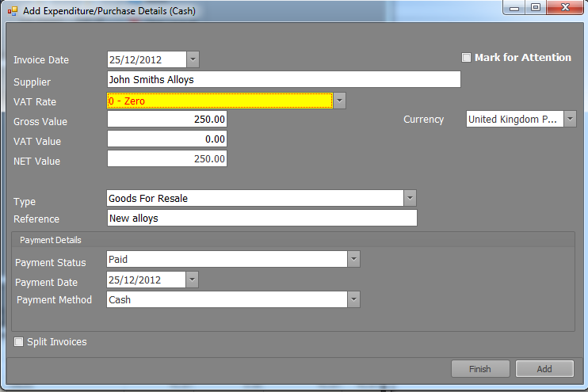Select the VAT Value field
The height and width of the screenshot is (392, 588).
click(167, 139)
